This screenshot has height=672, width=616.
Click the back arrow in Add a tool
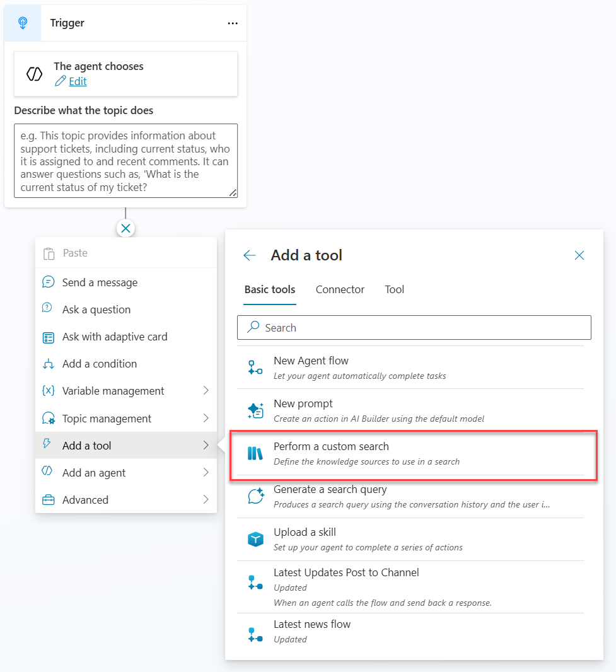[x=250, y=255]
